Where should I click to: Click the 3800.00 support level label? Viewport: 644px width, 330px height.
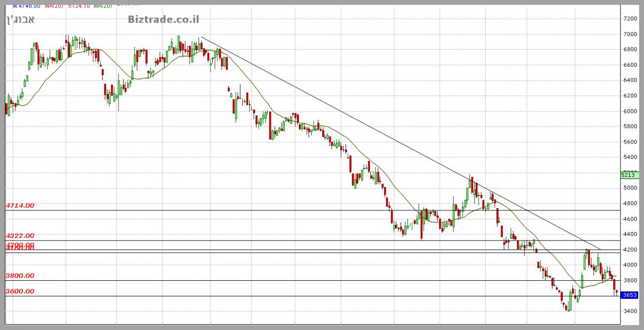tap(20, 275)
